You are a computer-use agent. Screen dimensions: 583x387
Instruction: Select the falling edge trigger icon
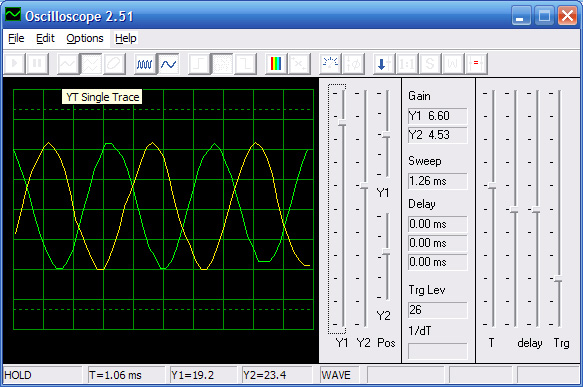click(x=245, y=64)
